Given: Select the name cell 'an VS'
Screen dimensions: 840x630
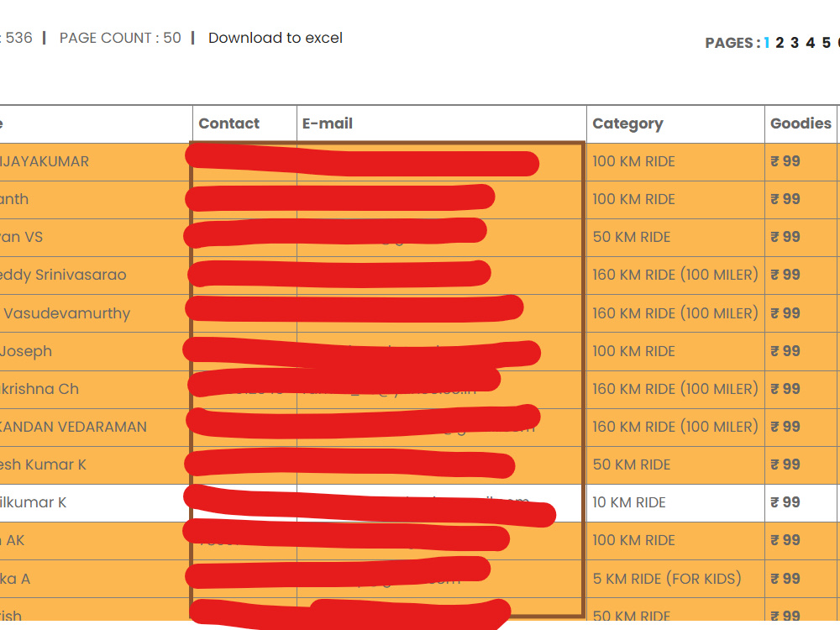Looking at the screenshot, I should point(22,237).
